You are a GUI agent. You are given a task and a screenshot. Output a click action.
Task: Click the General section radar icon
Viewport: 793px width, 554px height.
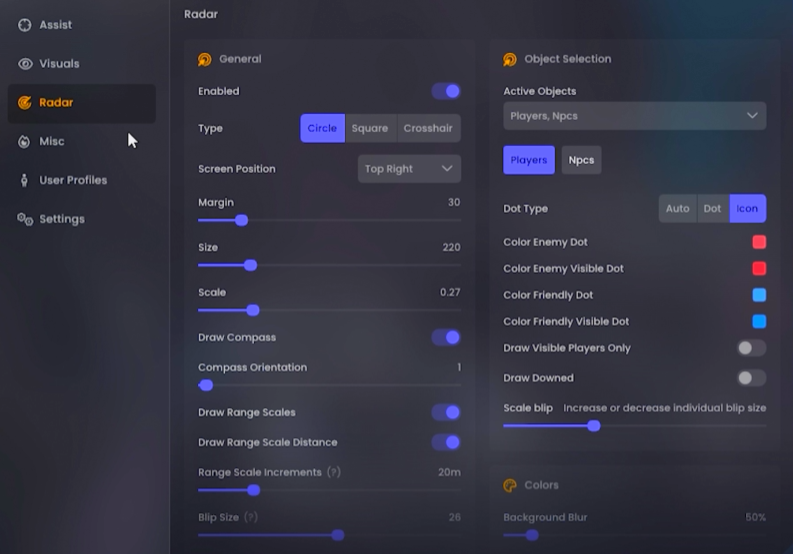(x=204, y=60)
